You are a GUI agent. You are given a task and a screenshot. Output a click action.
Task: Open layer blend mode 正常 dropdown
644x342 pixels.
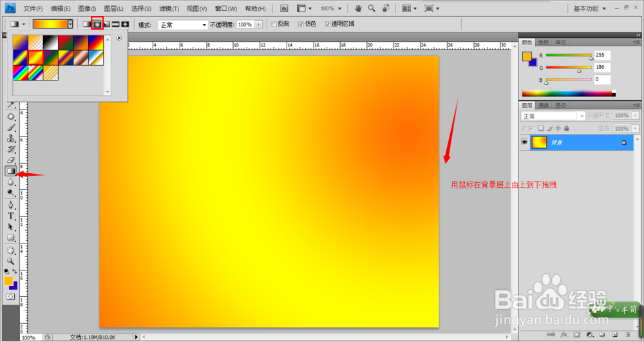coord(553,116)
